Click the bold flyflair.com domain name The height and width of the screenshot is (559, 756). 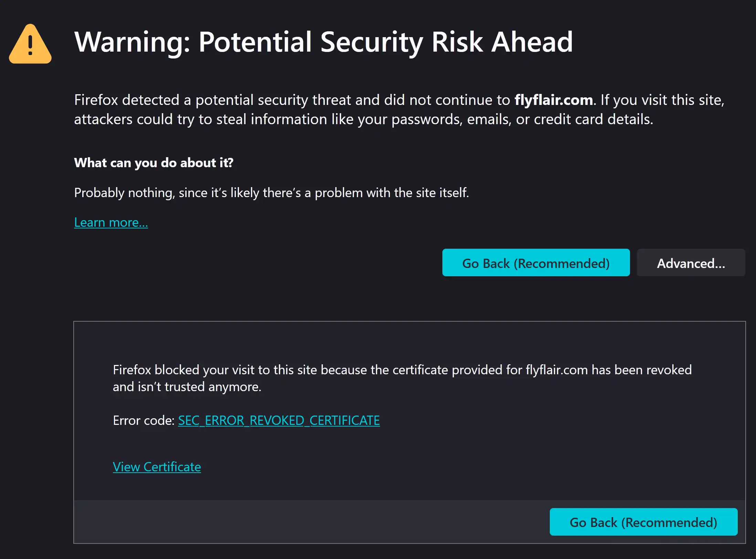pyautogui.click(x=553, y=100)
